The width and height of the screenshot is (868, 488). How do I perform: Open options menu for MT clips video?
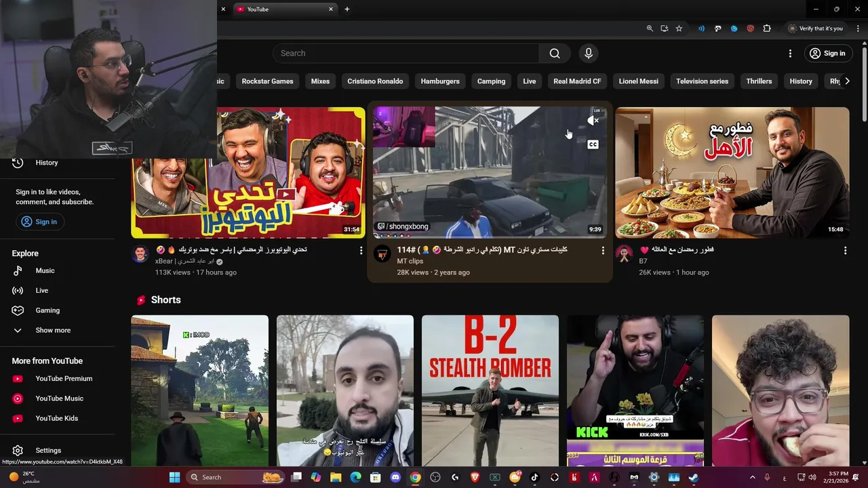tap(603, 251)
